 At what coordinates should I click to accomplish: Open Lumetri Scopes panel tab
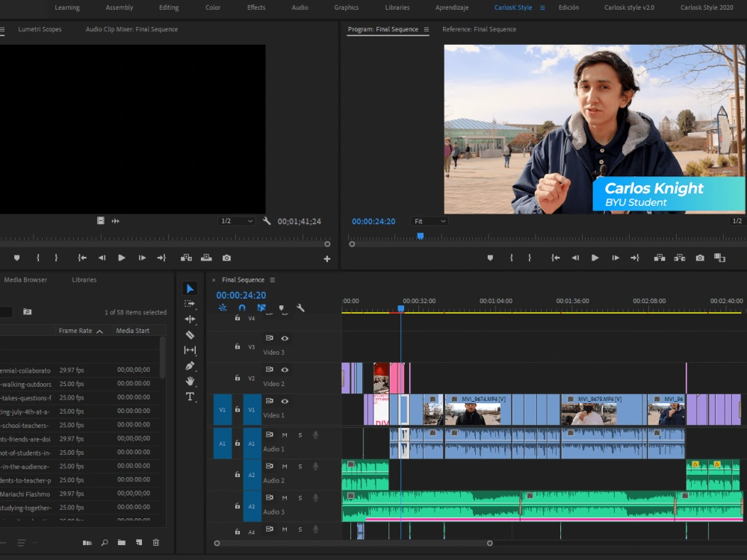(40, 29)
